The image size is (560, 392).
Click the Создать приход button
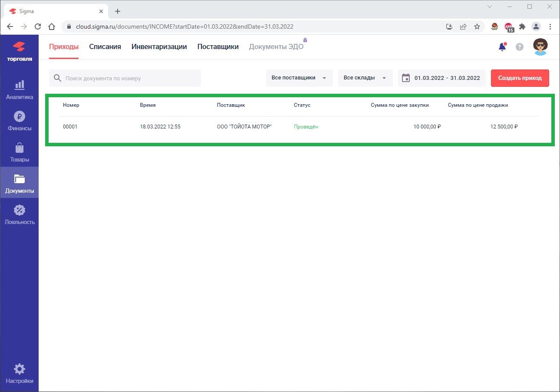pyautogui.click(x=520, y=78)
